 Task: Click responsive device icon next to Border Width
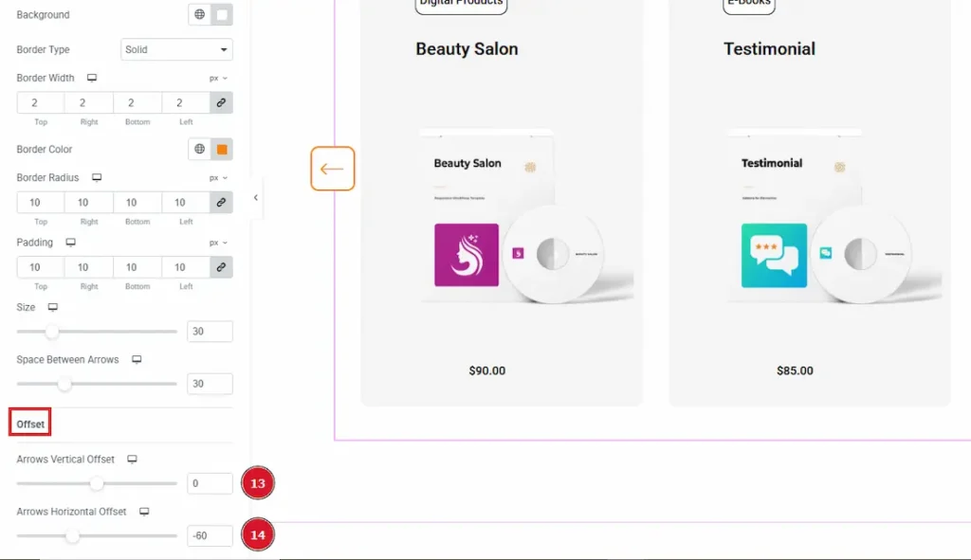92,78
